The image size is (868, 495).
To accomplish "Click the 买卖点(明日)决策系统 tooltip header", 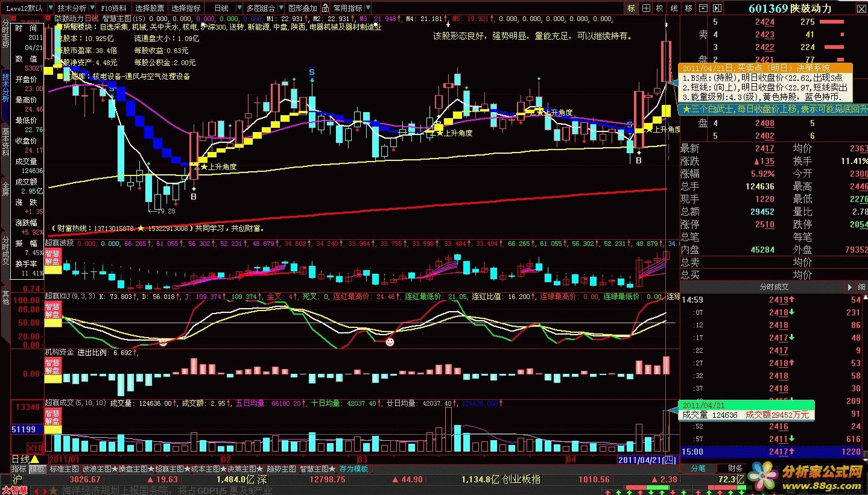I will 766,67.
